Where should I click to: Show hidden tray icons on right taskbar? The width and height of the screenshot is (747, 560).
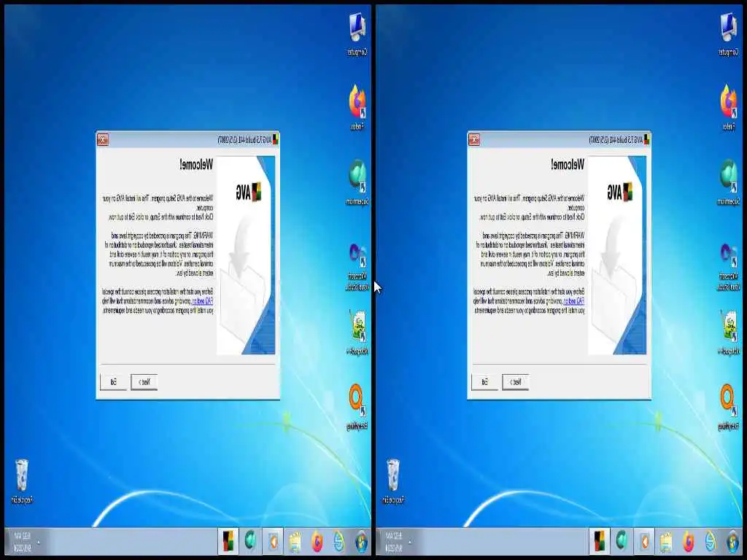410,542
